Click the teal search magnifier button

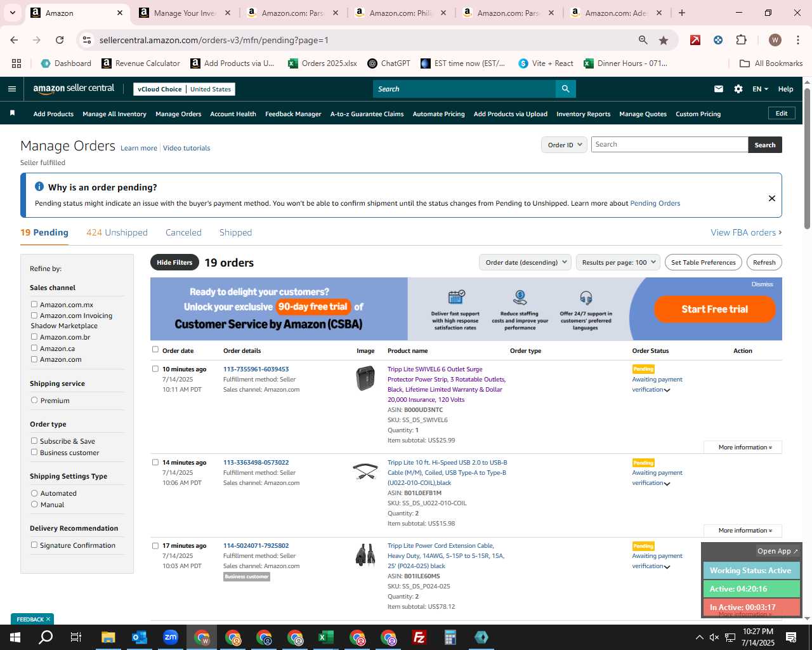point(565,89)
